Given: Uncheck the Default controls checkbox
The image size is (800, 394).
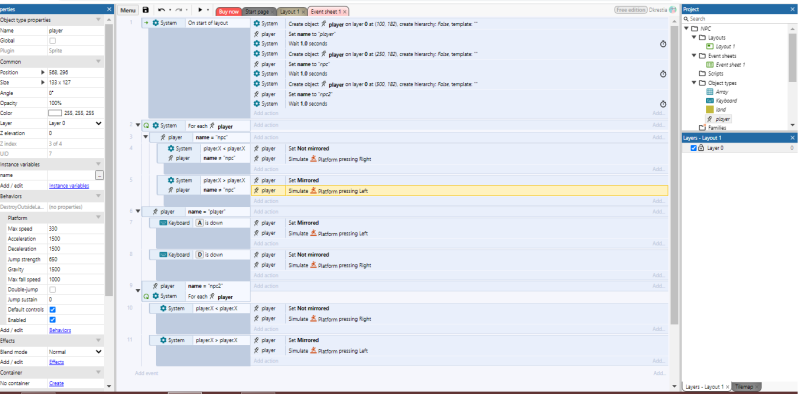Looking at the screenshot, I should (52, 310).
